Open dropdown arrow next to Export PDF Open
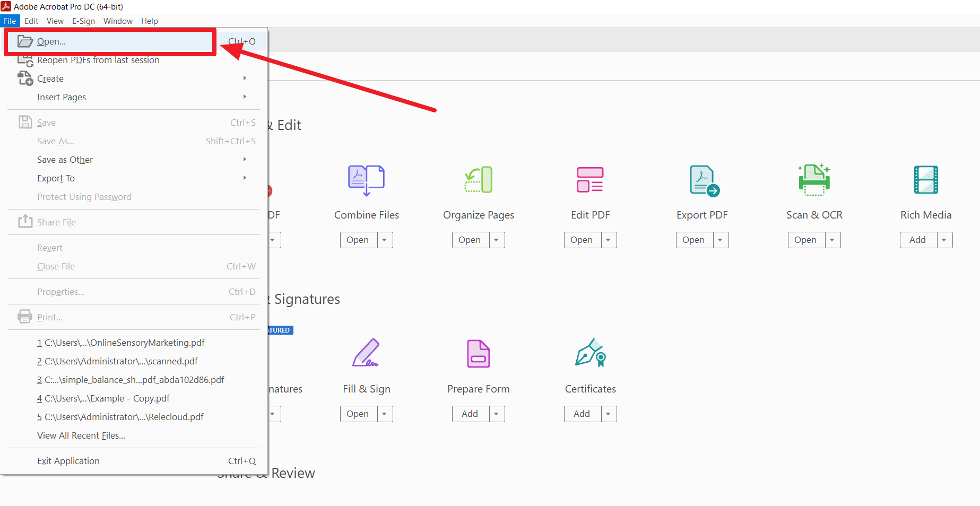The image size is (980, 506). click(721, 240)
